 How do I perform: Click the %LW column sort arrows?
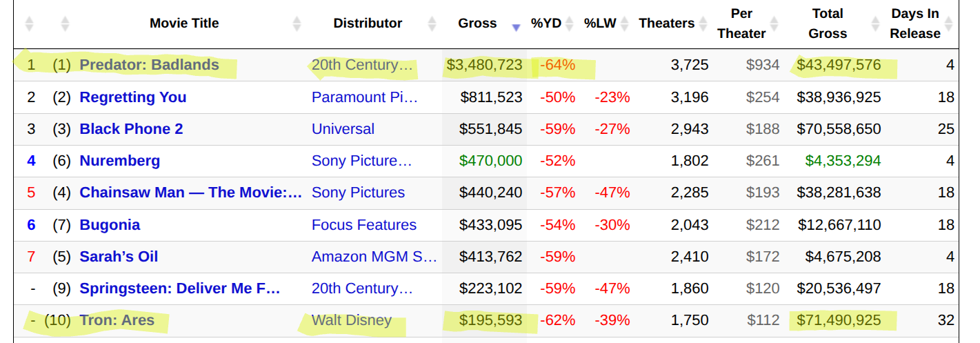(x=623, y=23)
